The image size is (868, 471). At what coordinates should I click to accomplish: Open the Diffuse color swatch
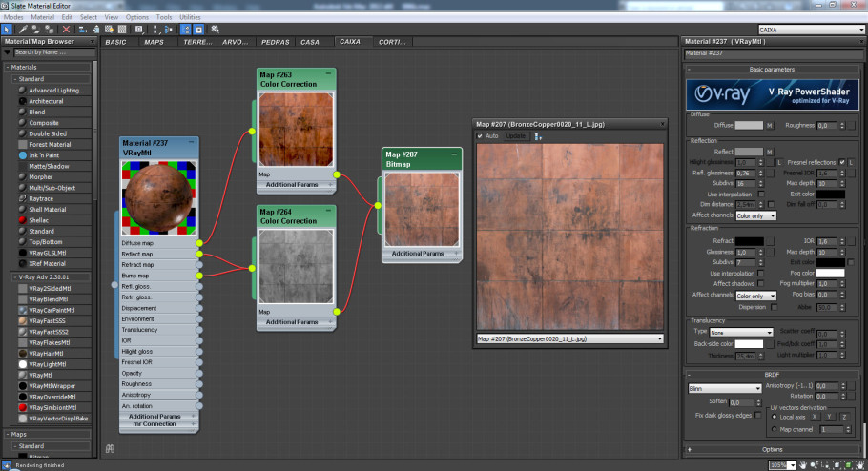coord(749,126)
